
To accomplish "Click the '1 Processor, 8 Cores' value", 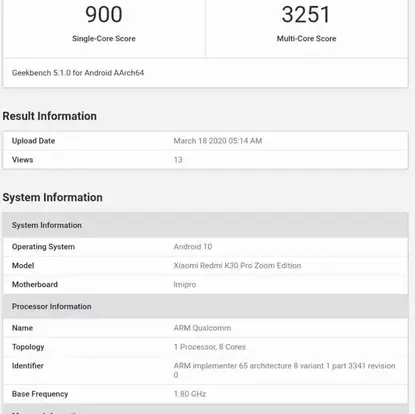I will [x=210, y=347].
